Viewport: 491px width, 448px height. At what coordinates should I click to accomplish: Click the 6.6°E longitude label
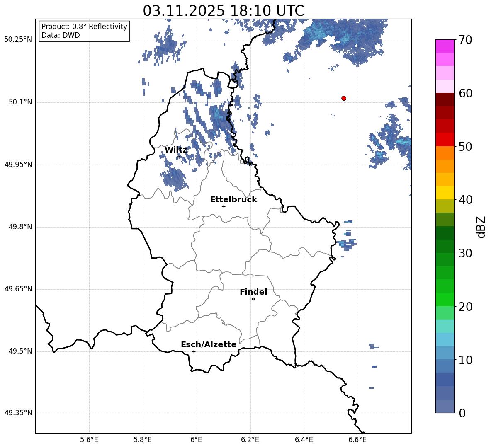click(x=357, y=440)
